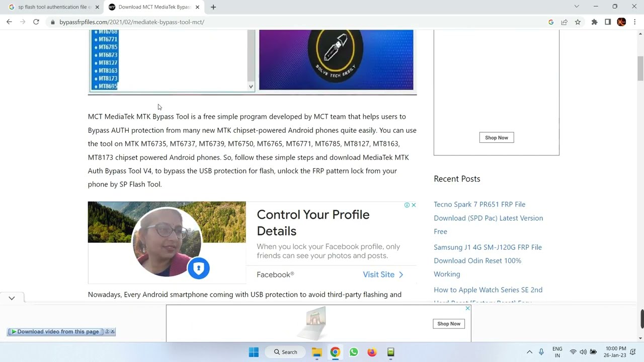Toggle Chrome side panel

[608, 22]
